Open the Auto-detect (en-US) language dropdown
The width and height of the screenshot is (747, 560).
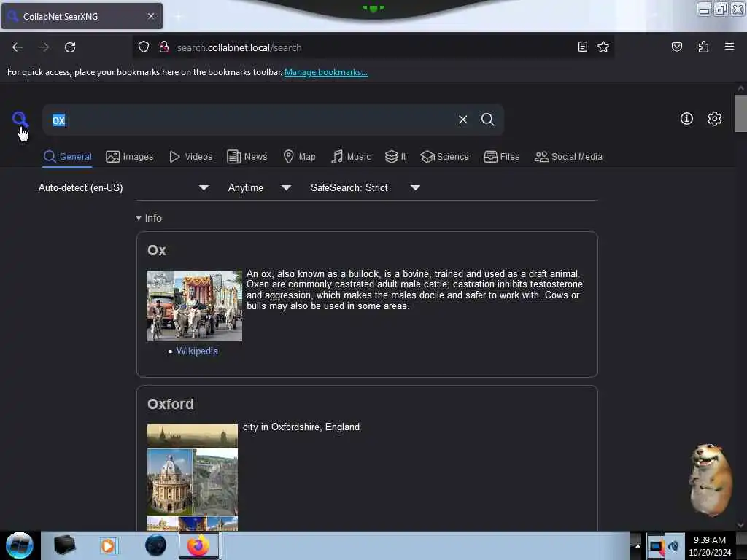click(x=123, y=187)
